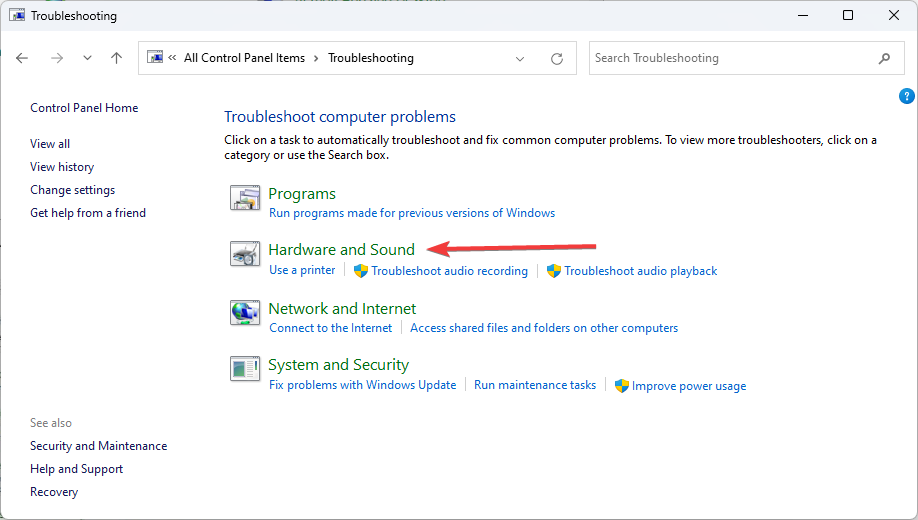The image size is (918, 520).
Task: Click the search magnifier icon
Action: click(885, 58)
